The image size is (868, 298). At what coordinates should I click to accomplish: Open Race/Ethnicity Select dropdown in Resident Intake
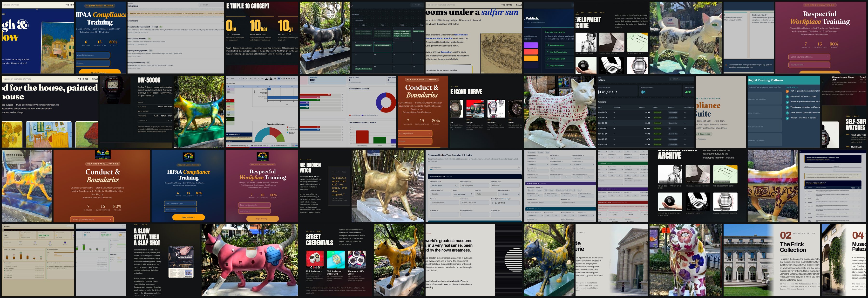pos(509,194)
